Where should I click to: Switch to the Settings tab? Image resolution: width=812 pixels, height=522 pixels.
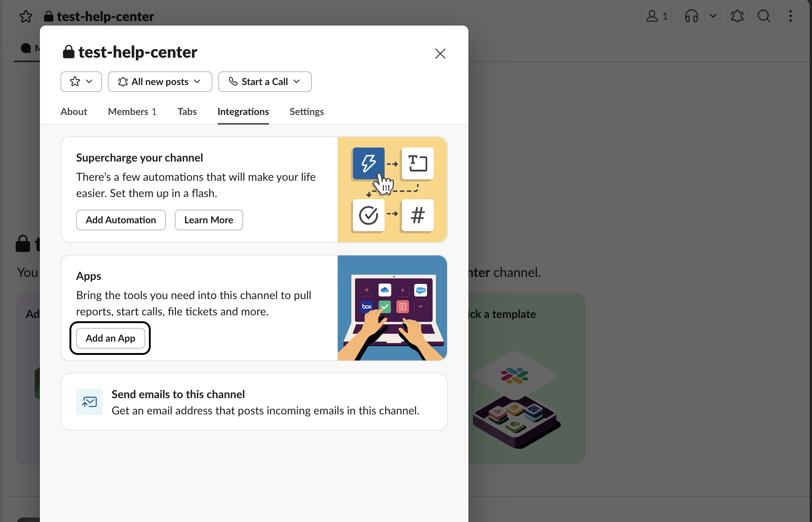(x=307, y=112)
